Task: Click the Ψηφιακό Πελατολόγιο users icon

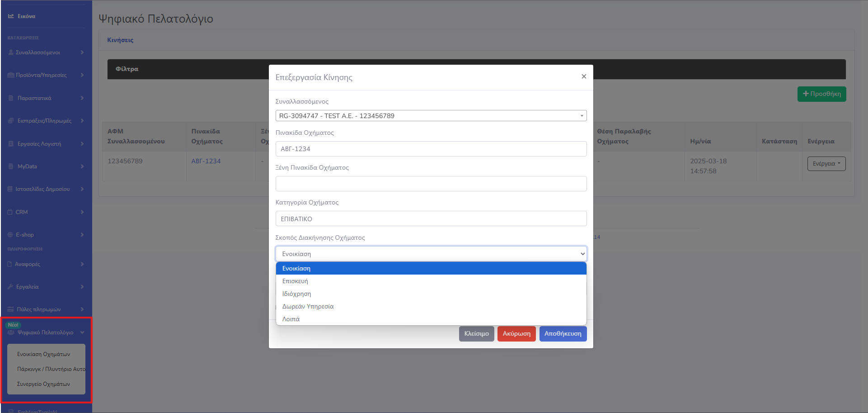Action: (x=11, y=332)
